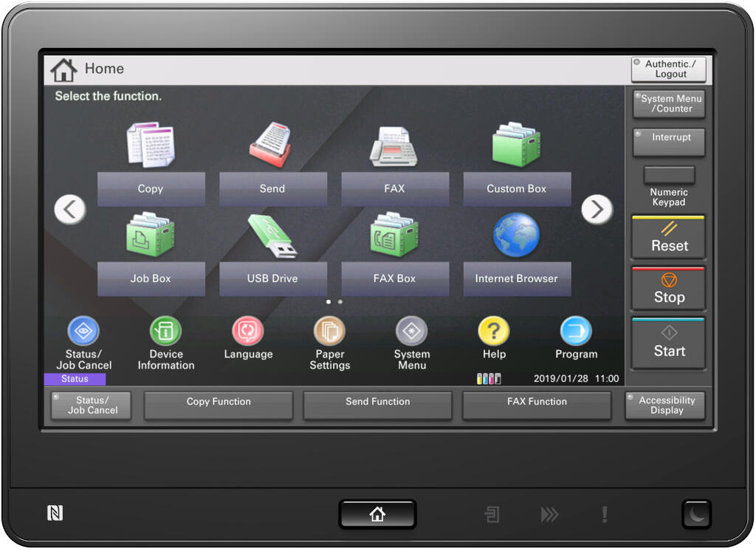
Task: Check the toner level color indicator
Action: [x=489, y=379]
